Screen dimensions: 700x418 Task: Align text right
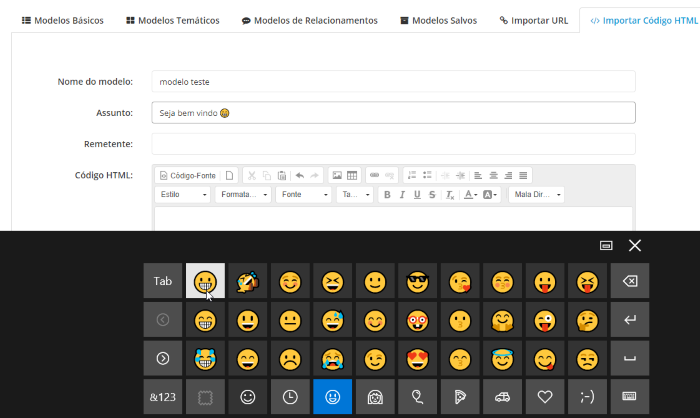coord(508,176)
